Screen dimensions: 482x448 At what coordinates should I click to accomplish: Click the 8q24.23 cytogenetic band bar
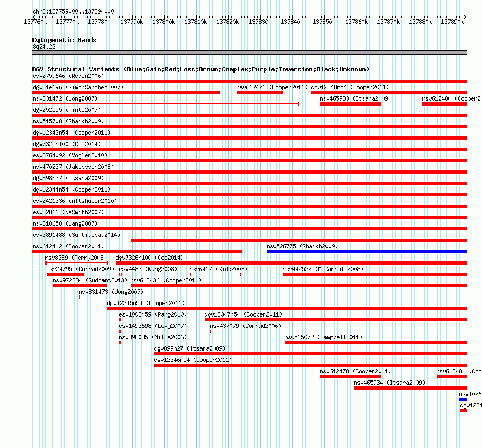pos(249,52)
